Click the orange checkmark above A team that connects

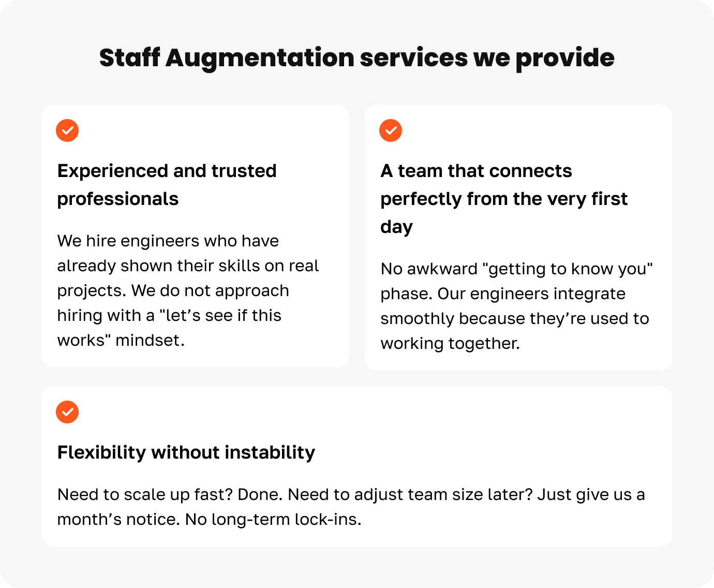(x=391, y=130)
